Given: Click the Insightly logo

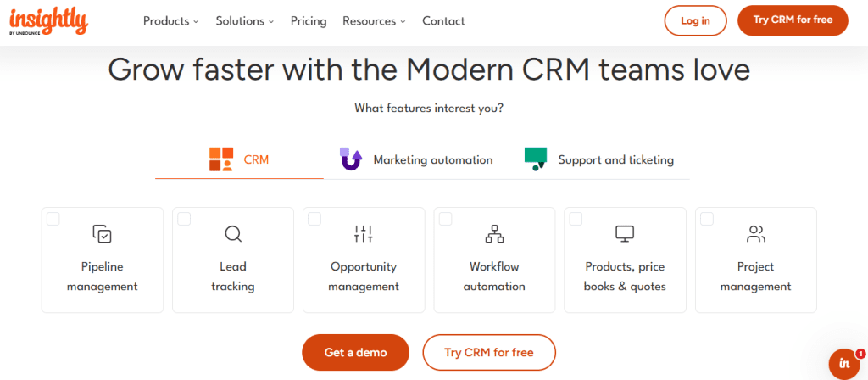Looking at the screenshot, I should tap(48, 21).
